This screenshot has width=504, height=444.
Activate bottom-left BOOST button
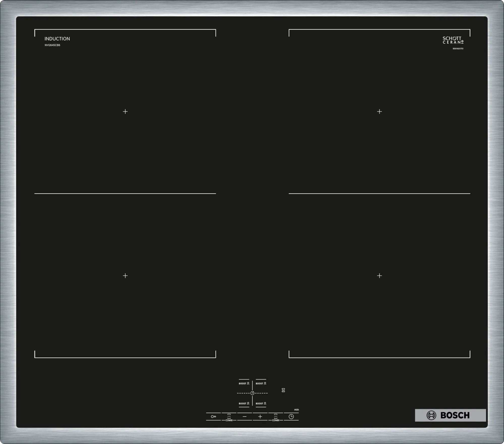244,403
